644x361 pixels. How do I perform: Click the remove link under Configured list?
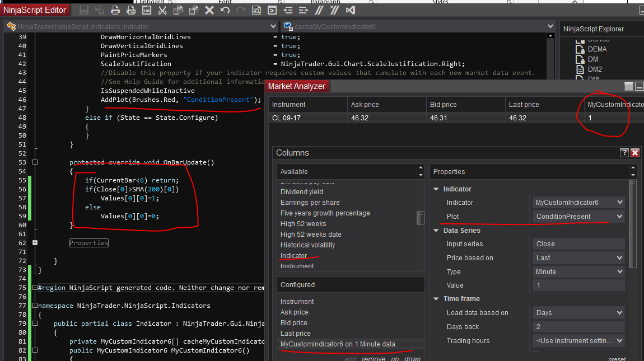click(x=372, y=359)
